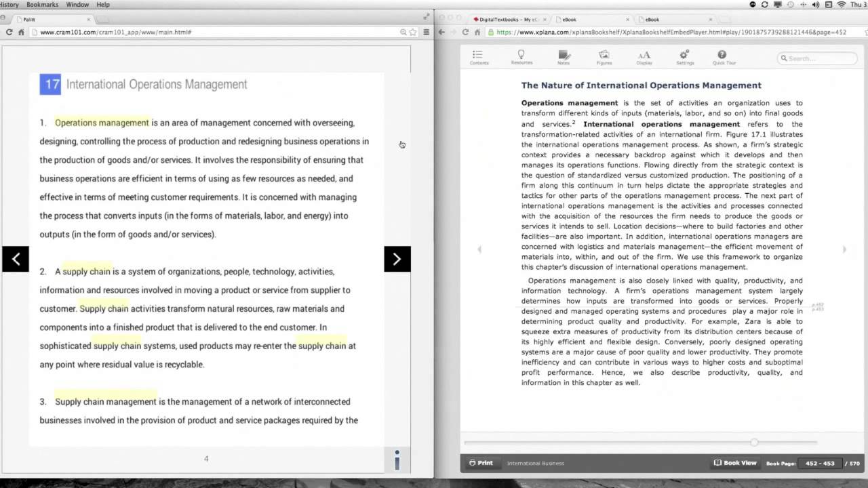Open the History menu

coord(9,5)
